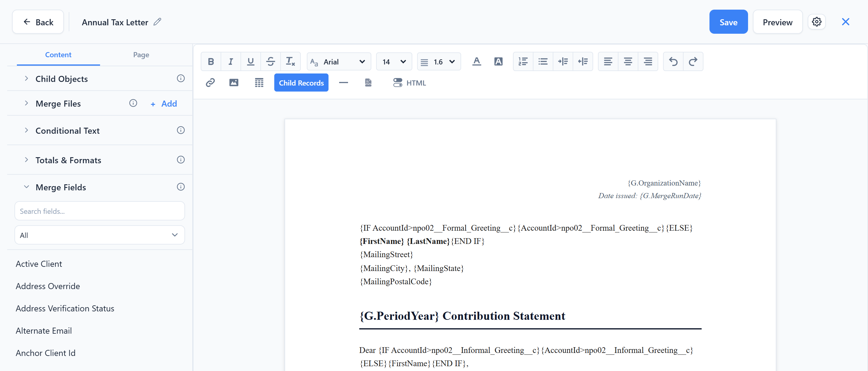This screenshot has height=371, width=868.
Task: Switch to the Content tab
Action: click(x=58, y=55)
